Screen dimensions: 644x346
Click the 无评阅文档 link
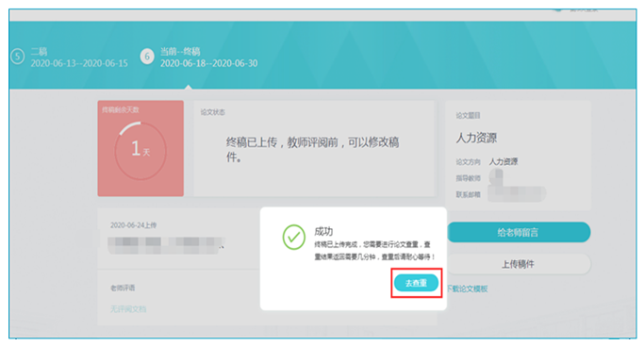128,308
